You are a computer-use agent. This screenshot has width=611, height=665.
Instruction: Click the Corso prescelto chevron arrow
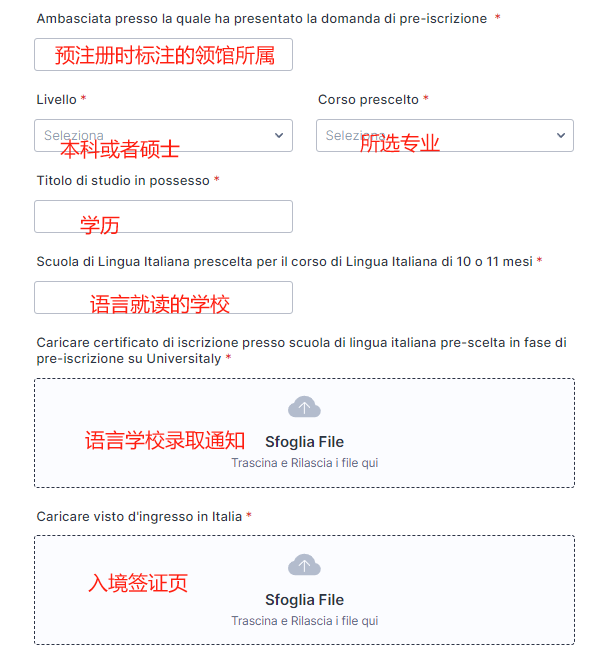tap(561, 136)
